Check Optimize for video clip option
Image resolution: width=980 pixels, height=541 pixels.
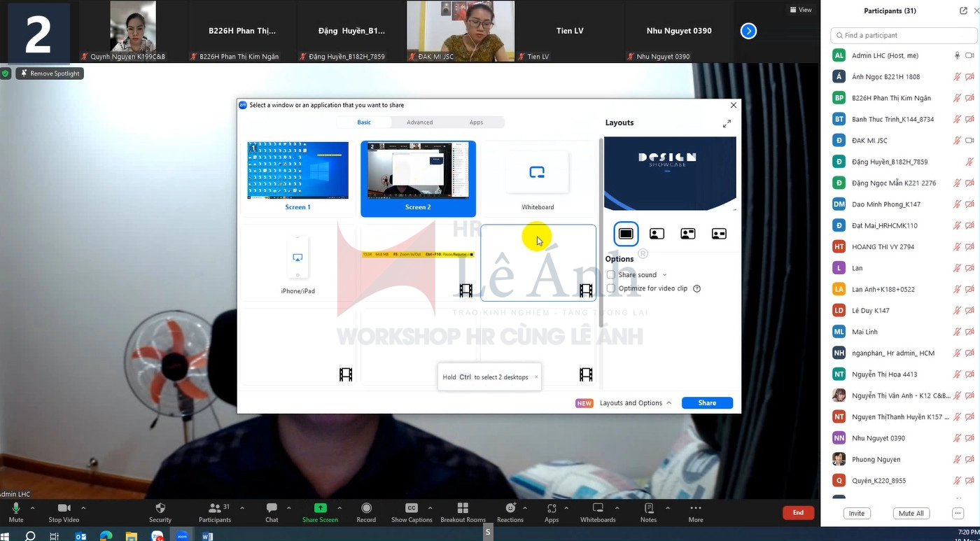[x=611, y=288]
